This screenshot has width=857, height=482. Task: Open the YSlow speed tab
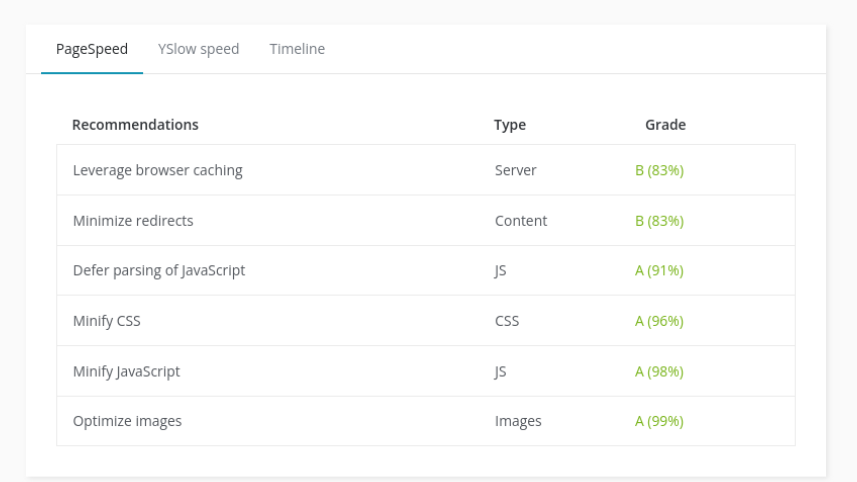(198, 49)
